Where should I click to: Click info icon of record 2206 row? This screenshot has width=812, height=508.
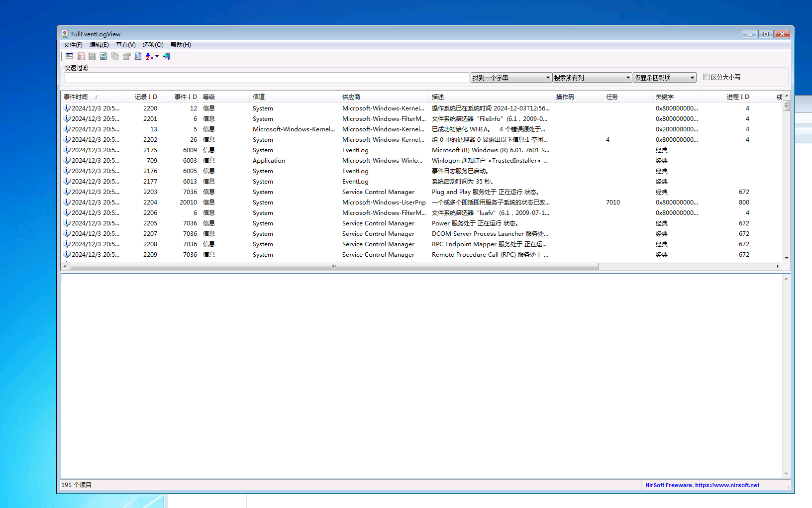point(67,212)
